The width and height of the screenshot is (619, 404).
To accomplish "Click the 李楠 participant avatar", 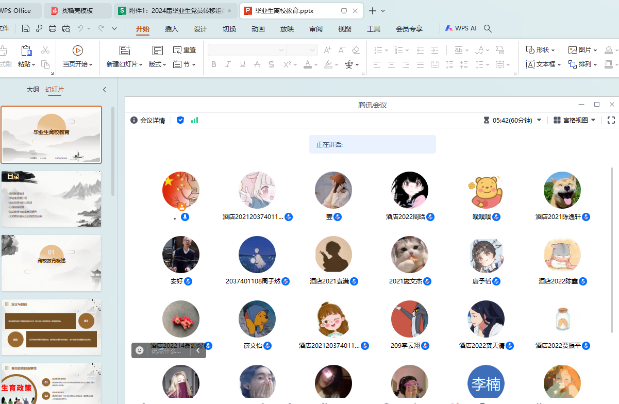I will click(485, 384).
